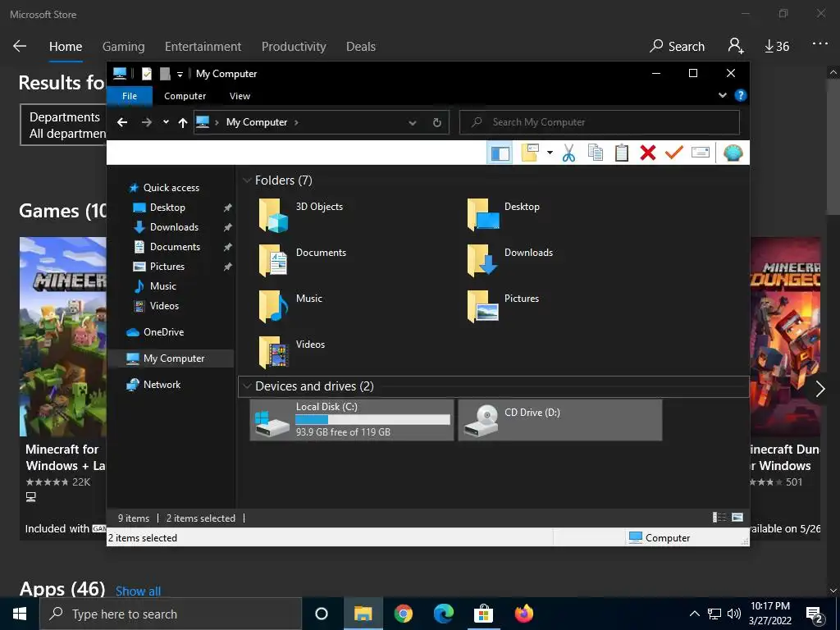Click the Paste clipboard icon
Image resolution: width=840 pixels, height=630 pixels.
(x=622, y=153)
